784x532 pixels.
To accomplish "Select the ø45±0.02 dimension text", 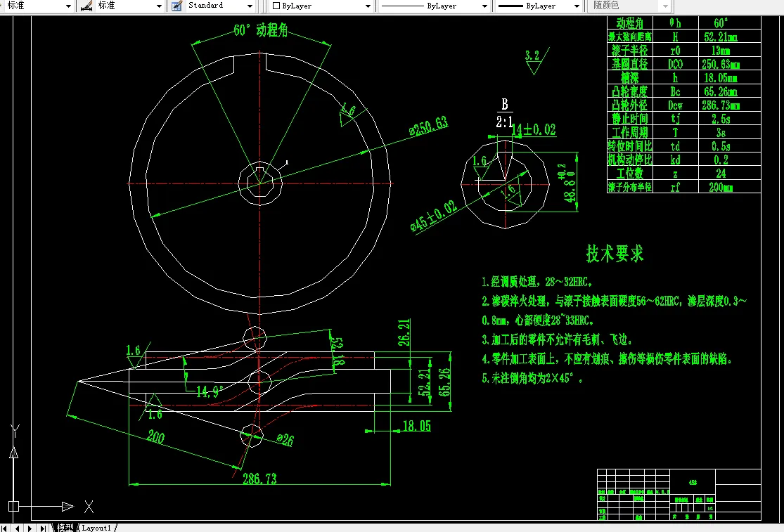I will point(434,216).
